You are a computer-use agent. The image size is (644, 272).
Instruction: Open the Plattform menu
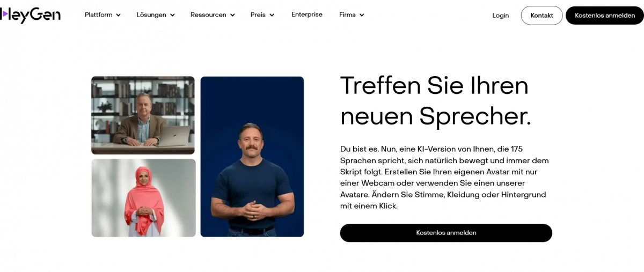tap(103, 15)
